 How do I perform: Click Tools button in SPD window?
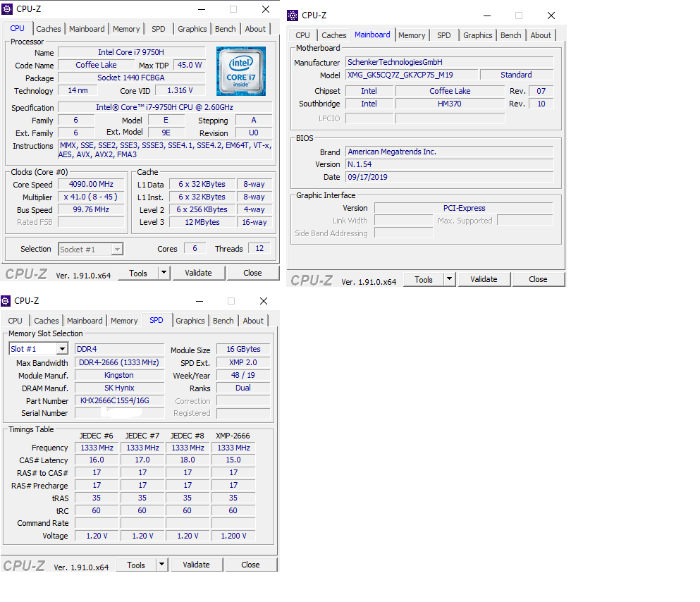[136, 565]
